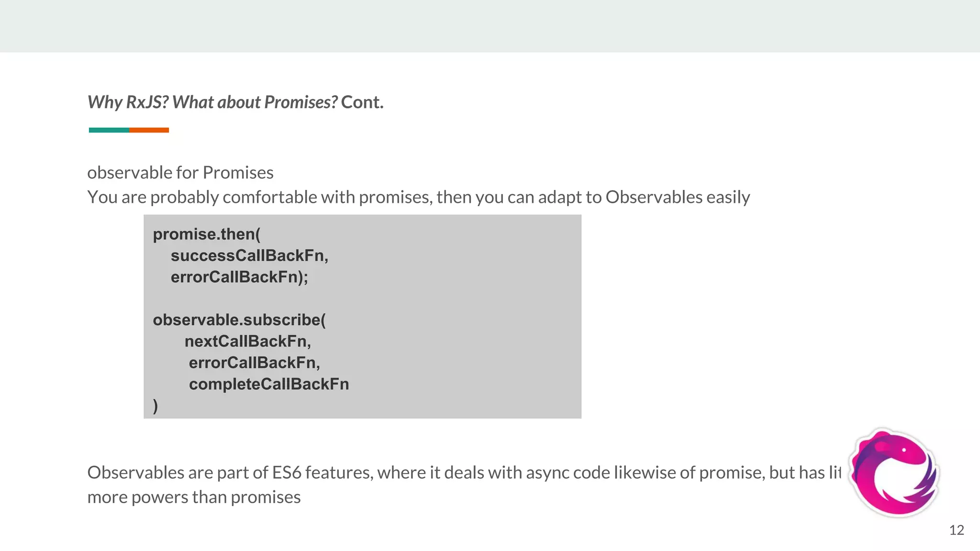Click 'errorCallBackFn);' in the promise code
The width and height of the screenshot is (980, 551).
pyautogui.click(x=239, y=277)
